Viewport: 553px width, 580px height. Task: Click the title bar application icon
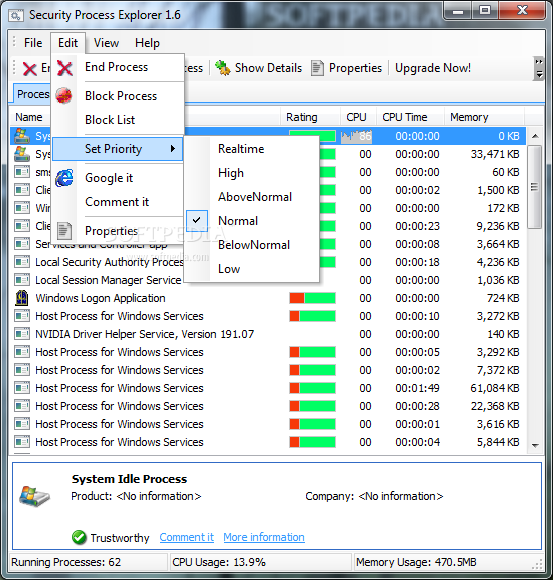tap(16, 16)
